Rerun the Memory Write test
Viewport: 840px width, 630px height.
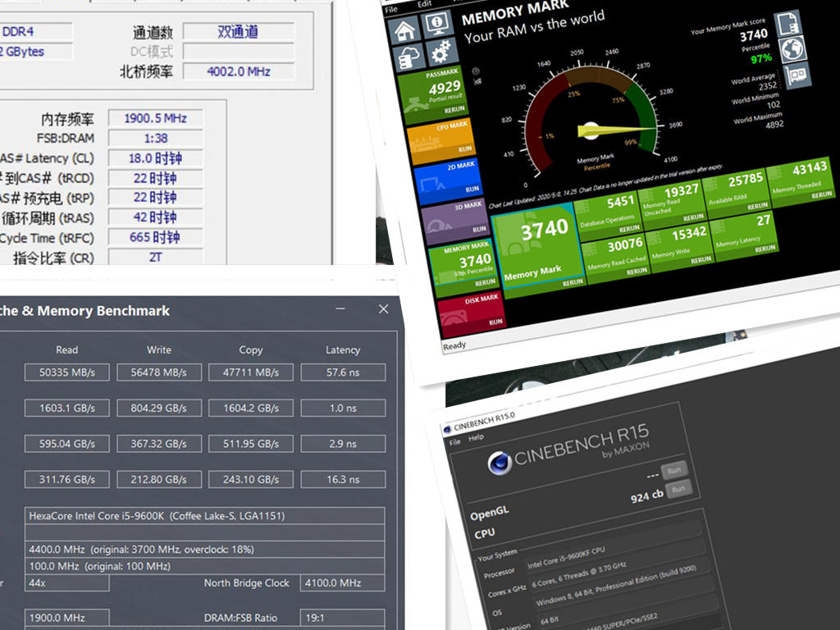click(x=701, y=259)
